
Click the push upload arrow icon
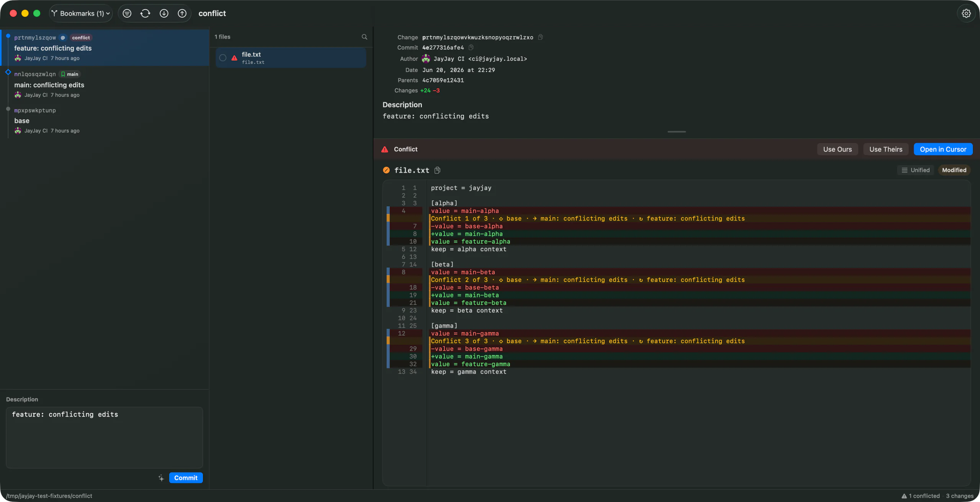(182, 13)
